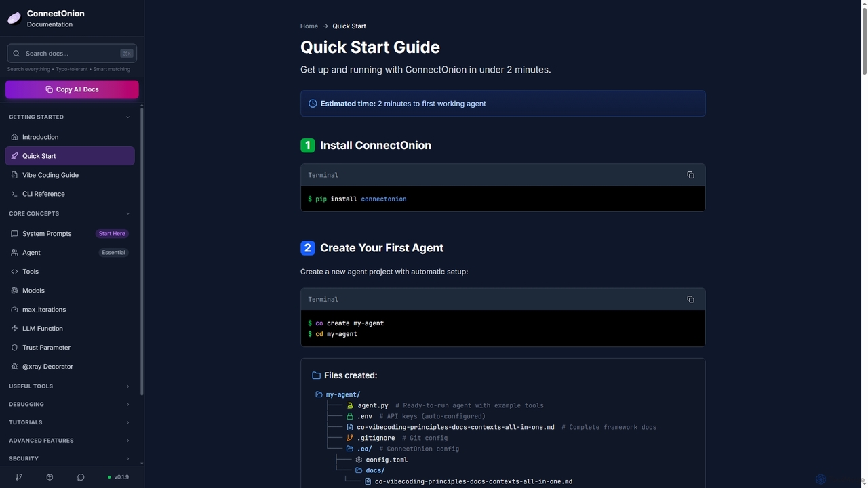Click the .env lock icon

click(x=350, y=416)
